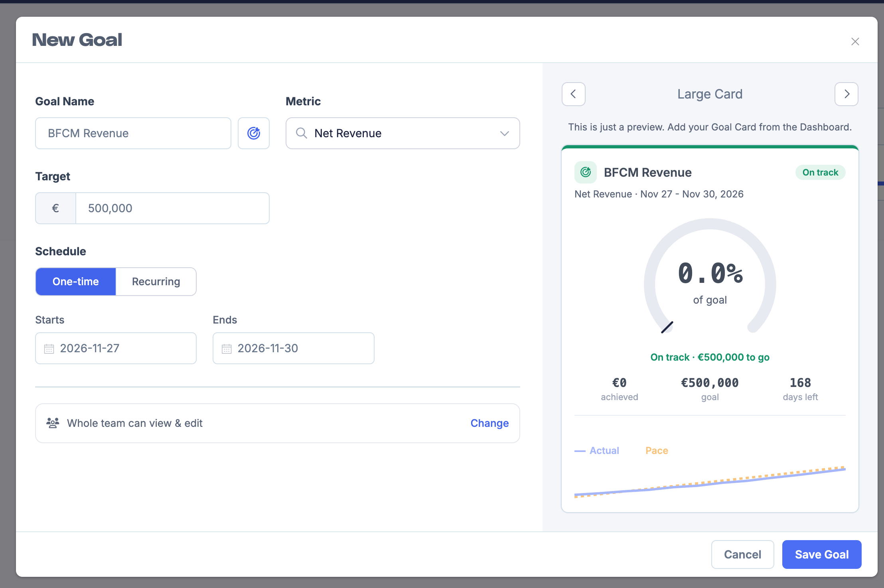
Task: Click the Actual vs Pace trend chart
Action: pos(710,482)
